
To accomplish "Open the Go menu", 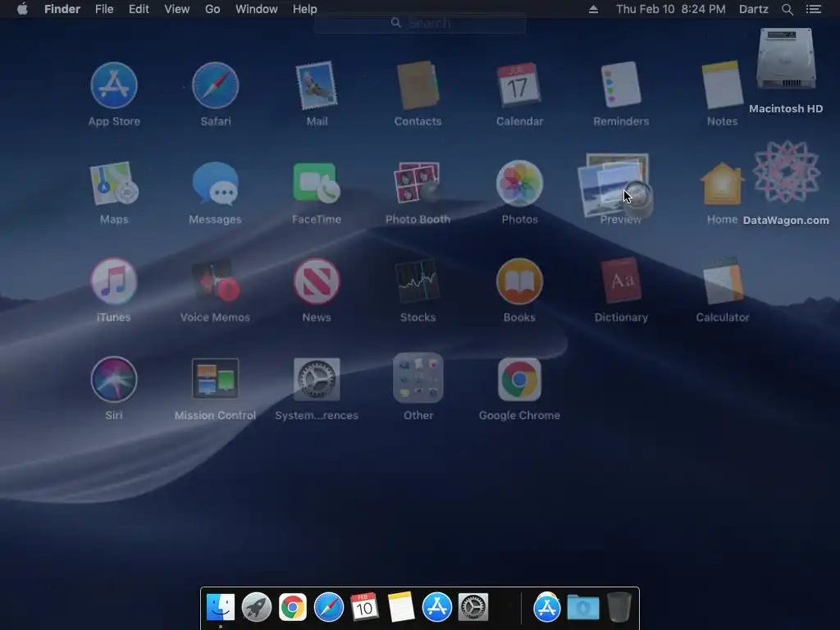I will click(x=212, y=9).
